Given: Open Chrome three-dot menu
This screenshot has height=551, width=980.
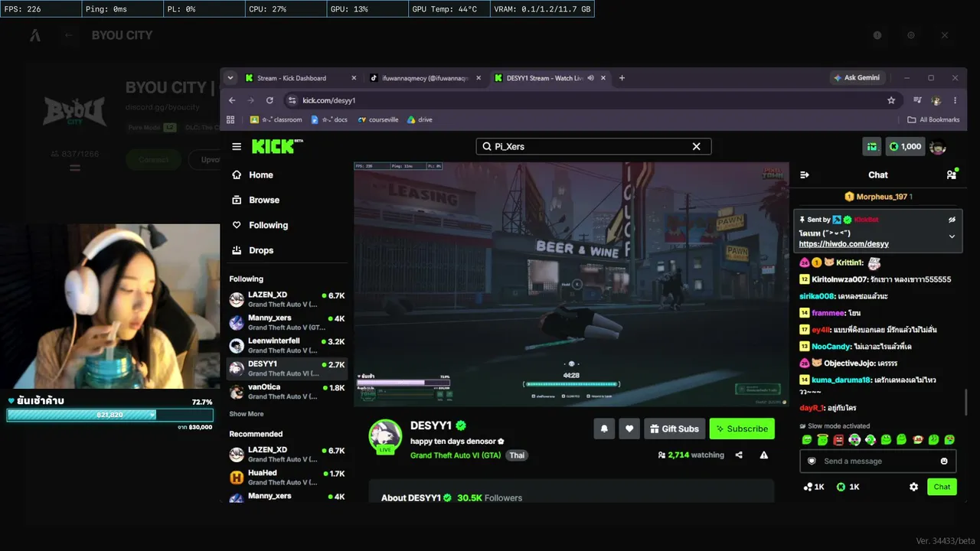Looking at the screenshot, I should (955, 100).
